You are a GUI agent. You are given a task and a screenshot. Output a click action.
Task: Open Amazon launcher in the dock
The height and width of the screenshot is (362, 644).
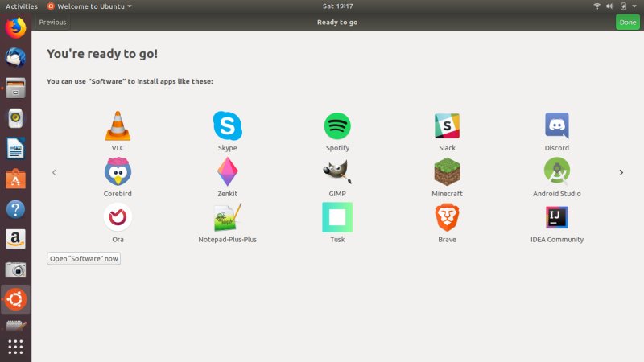point(15,239)
